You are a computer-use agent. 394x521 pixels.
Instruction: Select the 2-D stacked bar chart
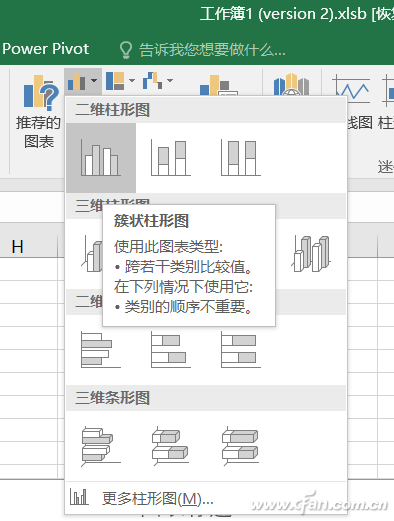pos(171,349)
